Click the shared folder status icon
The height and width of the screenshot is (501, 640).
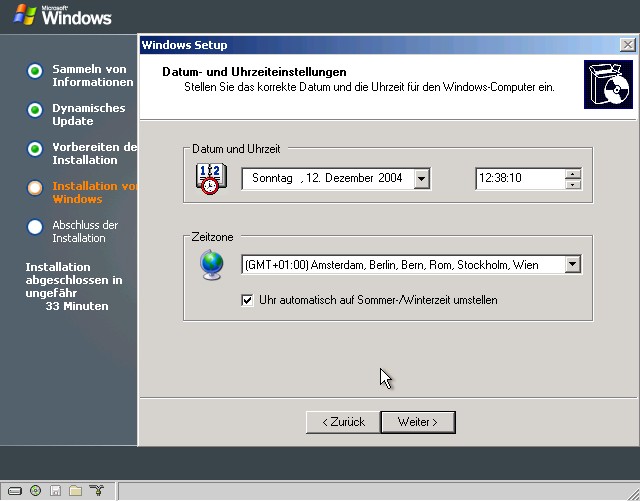(x=76, y=490)
